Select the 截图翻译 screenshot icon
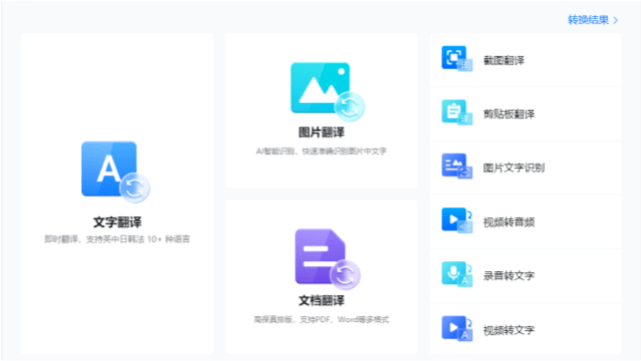The height and width of the screenshot is (361, 641). (x=457, y=59)
